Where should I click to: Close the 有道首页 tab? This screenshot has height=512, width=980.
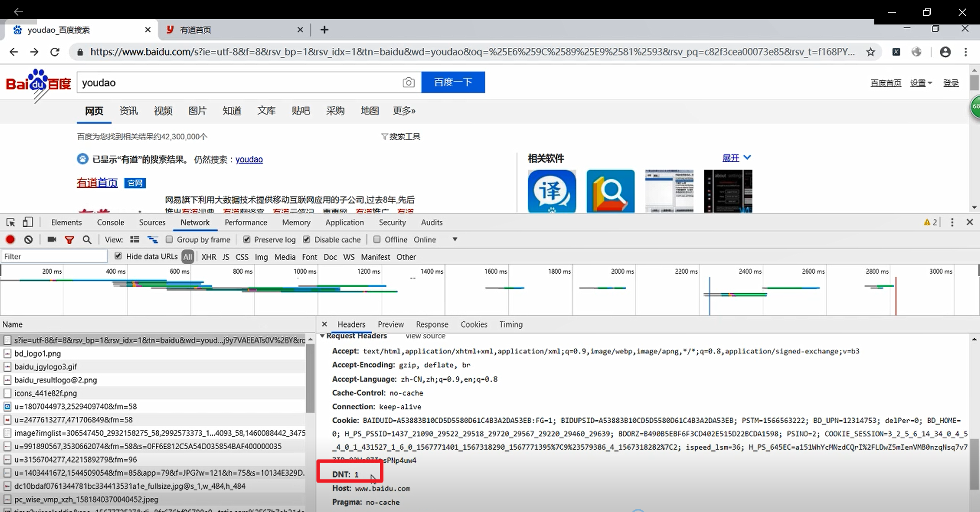click(x=300, y=29)
